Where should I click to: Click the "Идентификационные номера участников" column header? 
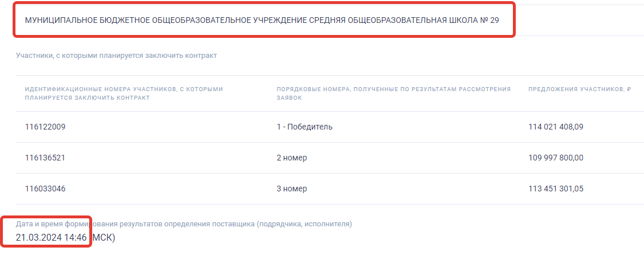(124, 93)
